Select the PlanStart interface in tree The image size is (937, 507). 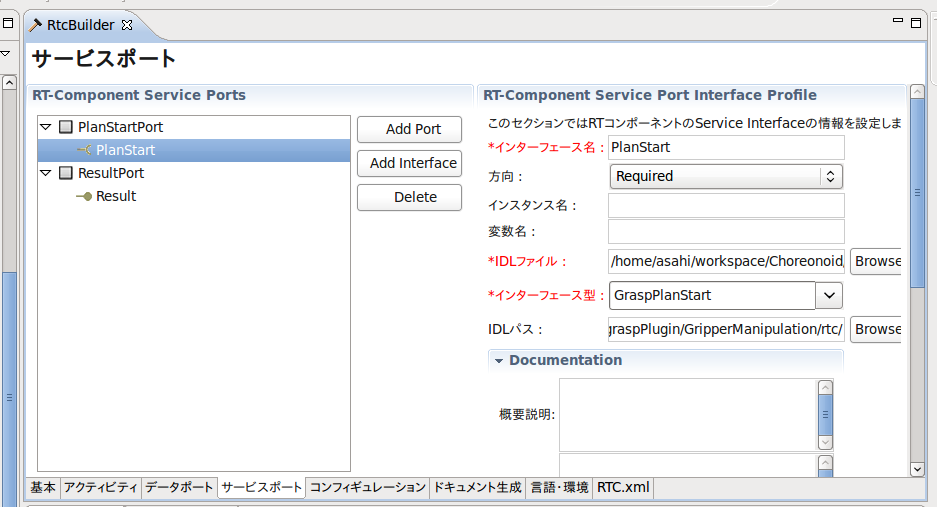point(125,151)
